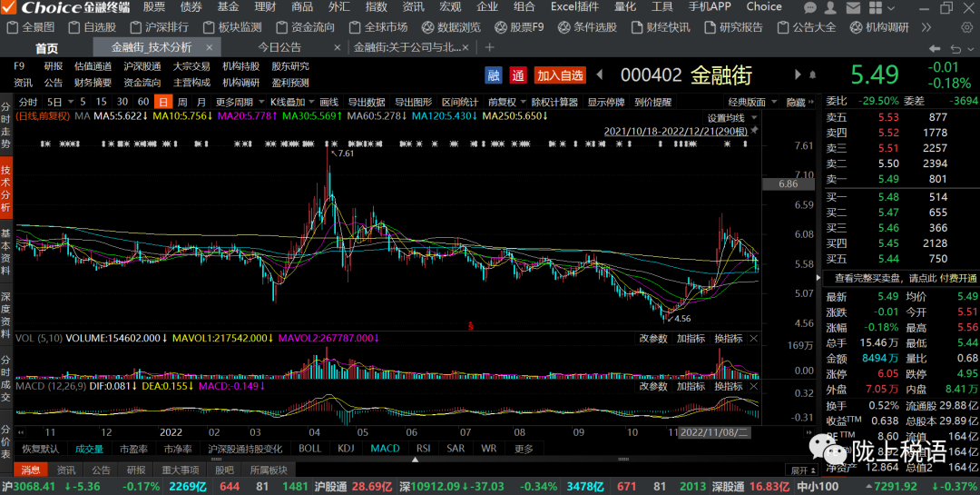Click 导出数据 export data button
The image size is (980, 495).
367,102
